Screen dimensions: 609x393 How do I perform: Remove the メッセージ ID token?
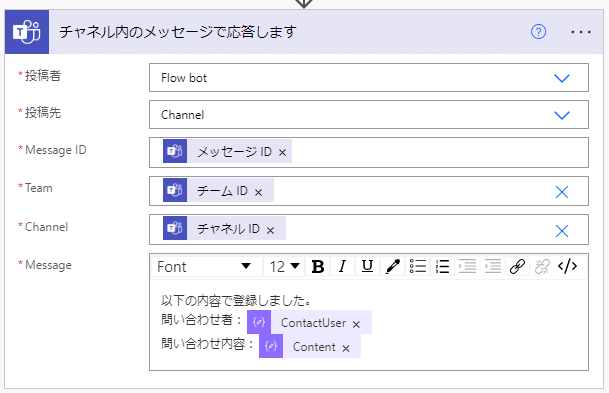click(x=282, y=153)
